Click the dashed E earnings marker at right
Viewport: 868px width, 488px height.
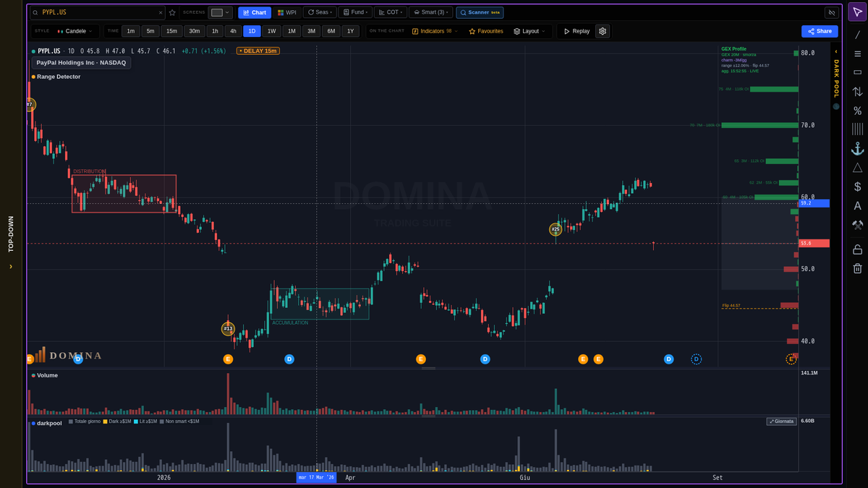791,359
